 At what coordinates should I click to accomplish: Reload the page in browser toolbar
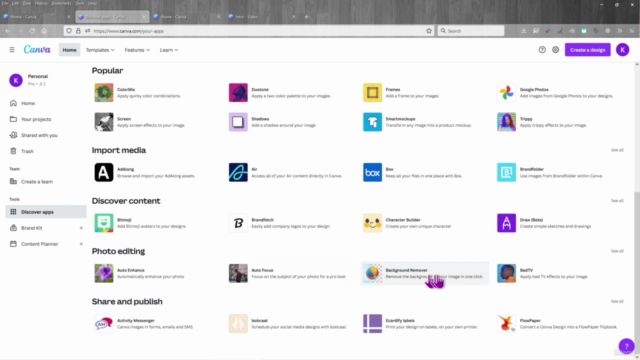32,31
